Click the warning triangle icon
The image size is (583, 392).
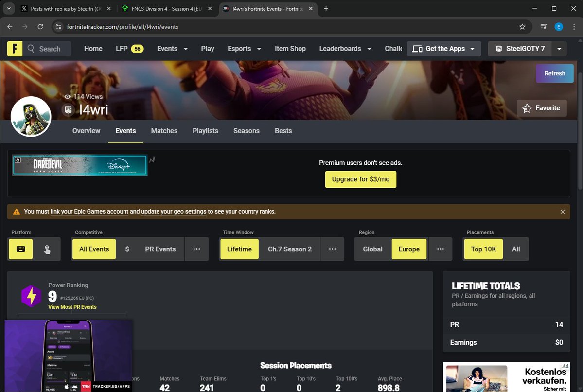coord(17,212)
